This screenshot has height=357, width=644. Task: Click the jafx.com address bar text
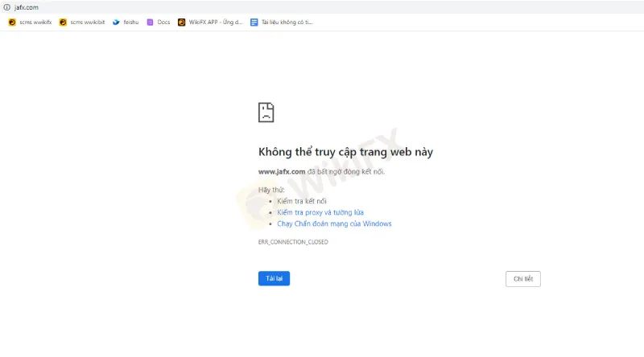[27, 7]
